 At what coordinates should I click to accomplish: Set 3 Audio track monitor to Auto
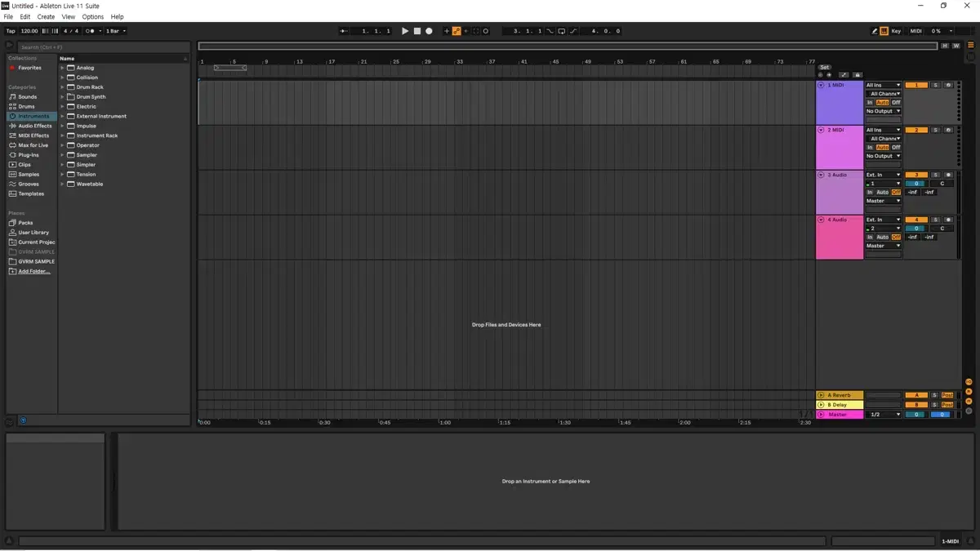click(x=882, y=193)
